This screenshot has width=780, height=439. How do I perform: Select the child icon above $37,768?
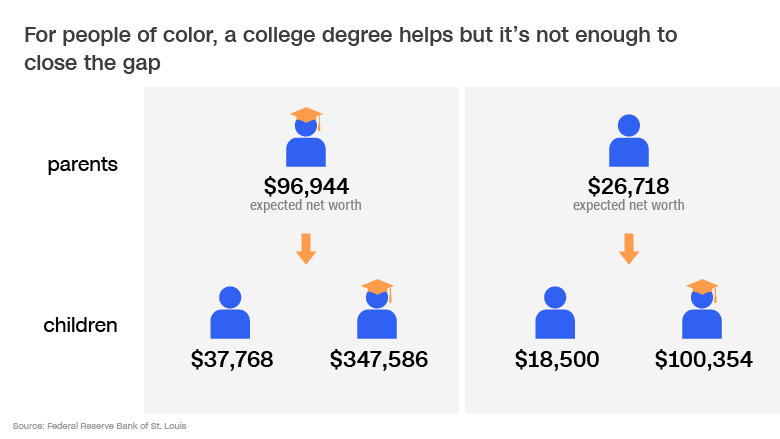[230, 313]
